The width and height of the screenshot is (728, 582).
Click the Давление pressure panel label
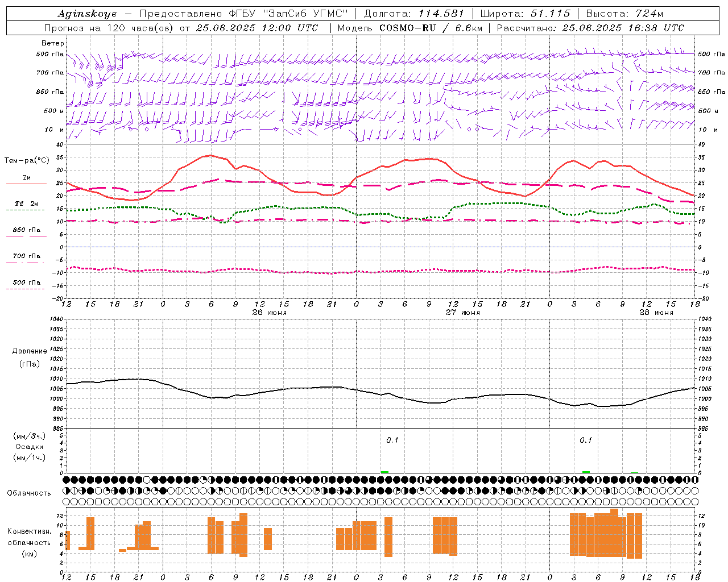pos(30,351)
